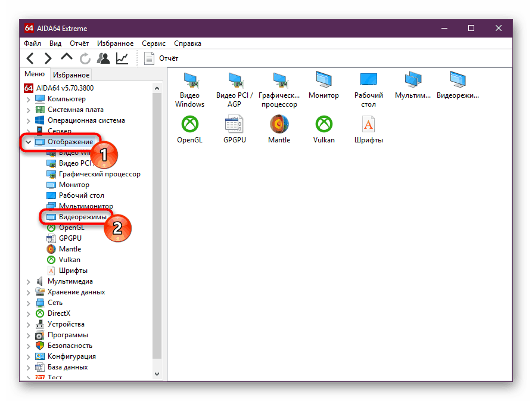The height and width of the screenshot is (401, 532).
Task: Select AIDA64 v5.70.3800 root in tree
Action: point(59,88)
